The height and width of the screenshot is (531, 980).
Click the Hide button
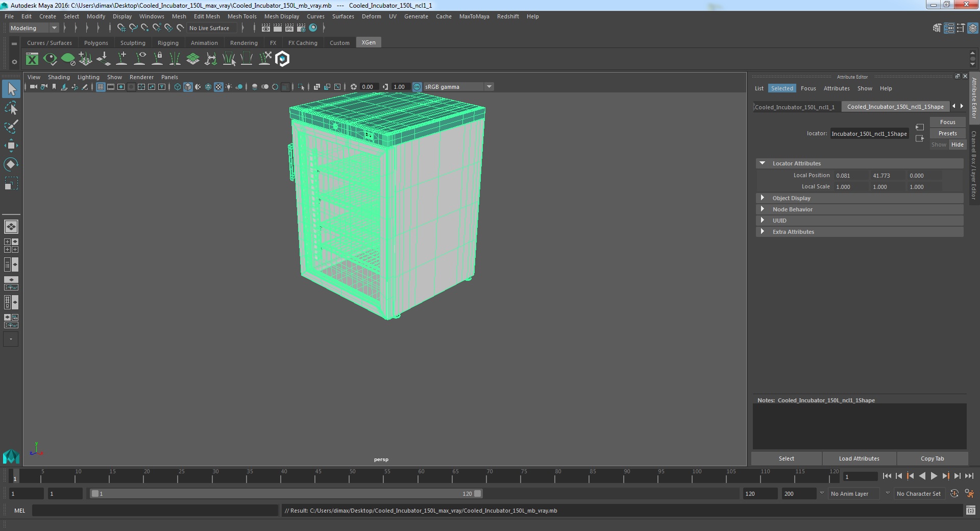coord(957,144)
